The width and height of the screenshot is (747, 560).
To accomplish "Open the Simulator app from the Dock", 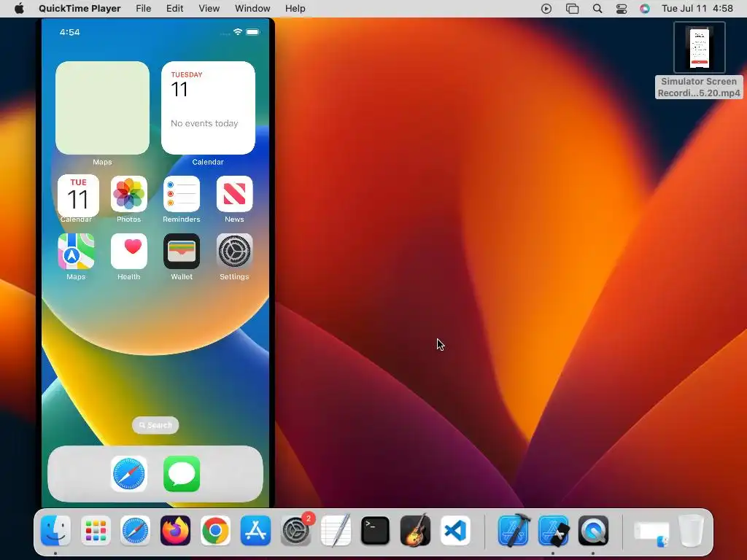I will [x=553, y=531].
